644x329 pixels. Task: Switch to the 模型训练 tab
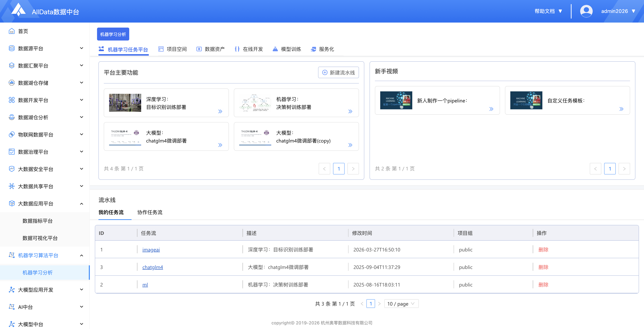tap(287, 49)
